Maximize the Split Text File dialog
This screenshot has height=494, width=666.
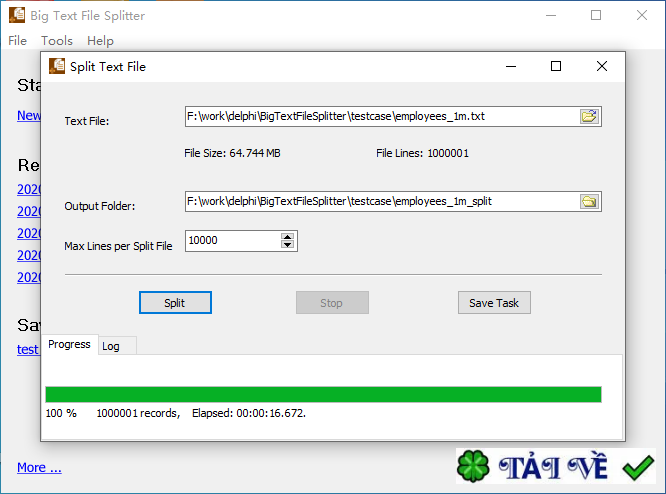pos(556,66)
